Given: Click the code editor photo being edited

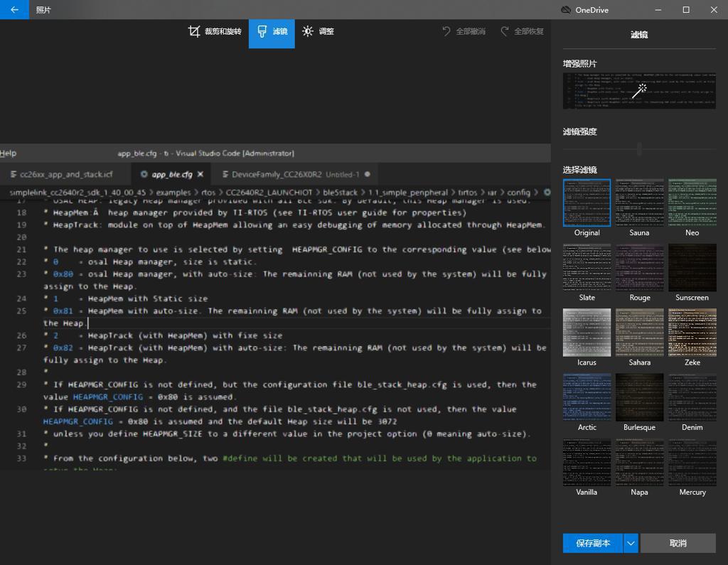Looking at the screenshot, I should (275, 306).
